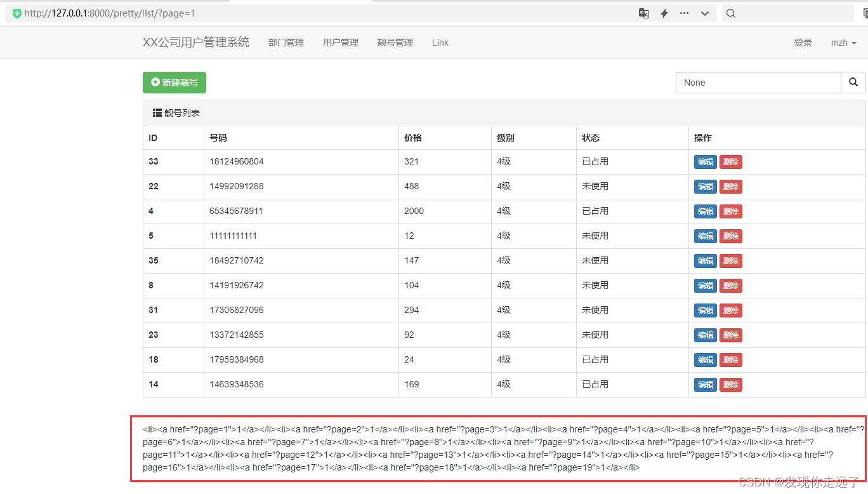
Task: Click the 级别 column header
Action: [x=506, y=138]
